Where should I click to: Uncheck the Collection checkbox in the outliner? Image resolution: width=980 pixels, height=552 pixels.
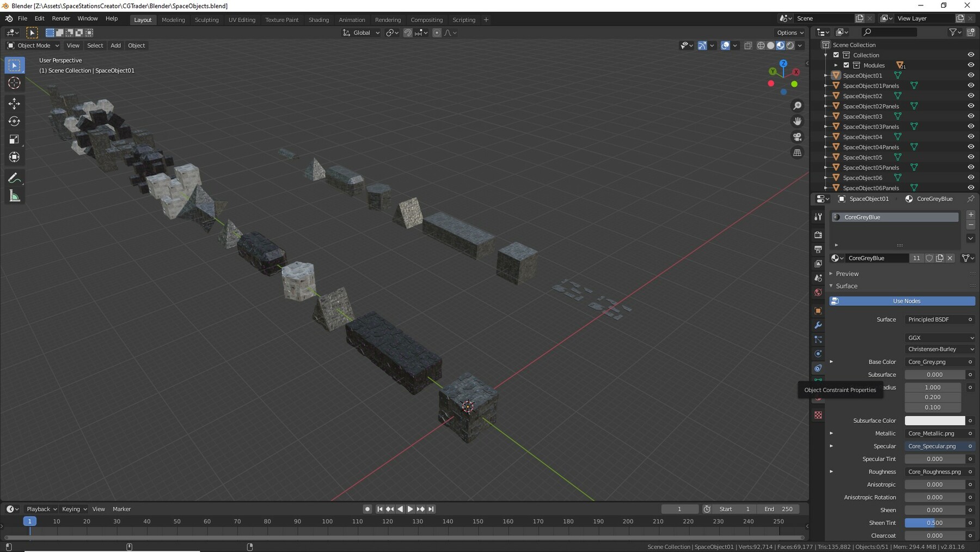836,54
